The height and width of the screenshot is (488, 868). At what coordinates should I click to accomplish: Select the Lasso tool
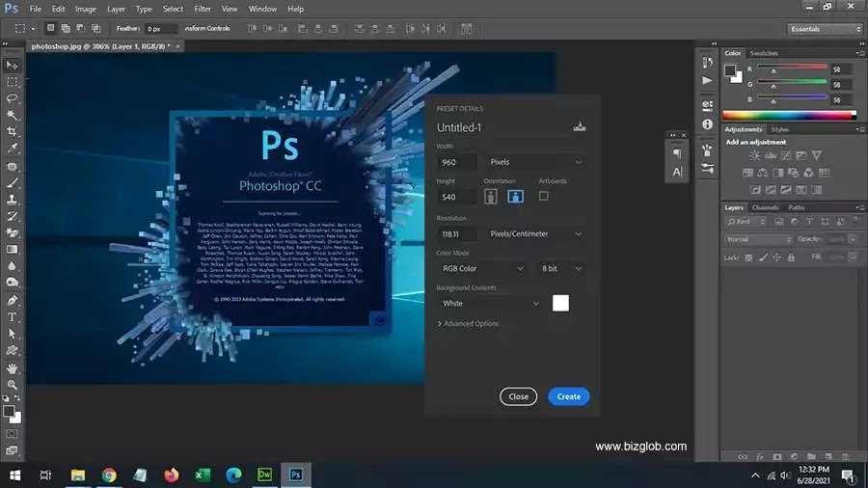pyautogui.click(x=12, y=98)
